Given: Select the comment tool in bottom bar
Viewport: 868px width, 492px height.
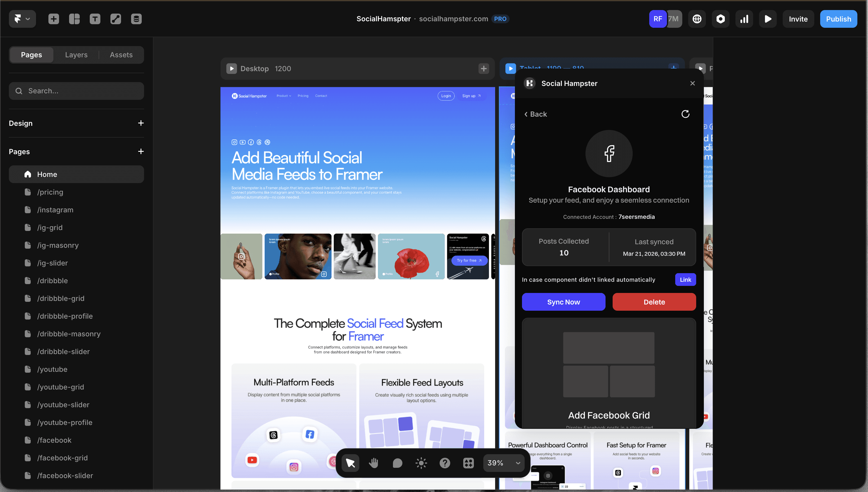Looking at the screenshot, I should point(397,463).
